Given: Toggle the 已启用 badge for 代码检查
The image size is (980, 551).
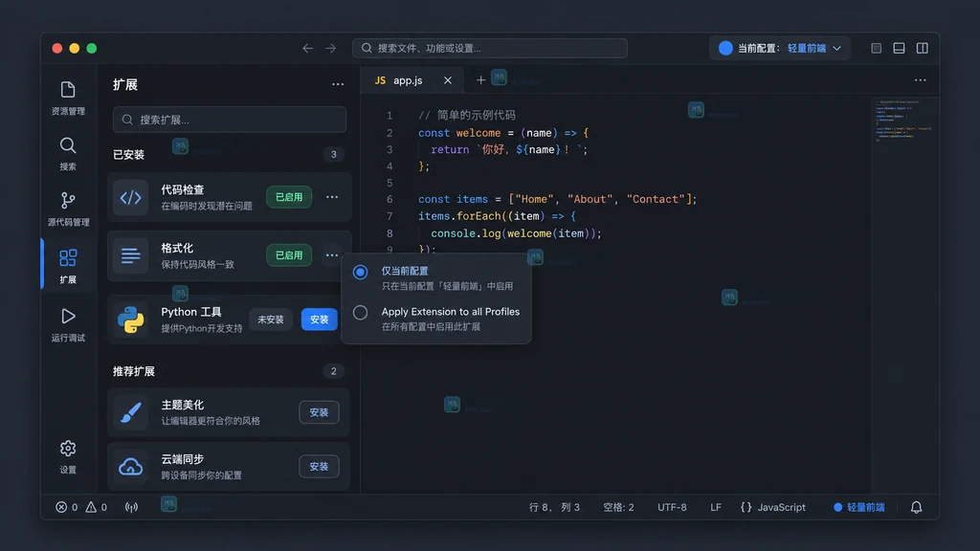Looking at the screenshot, I should (x=289, y=197).
